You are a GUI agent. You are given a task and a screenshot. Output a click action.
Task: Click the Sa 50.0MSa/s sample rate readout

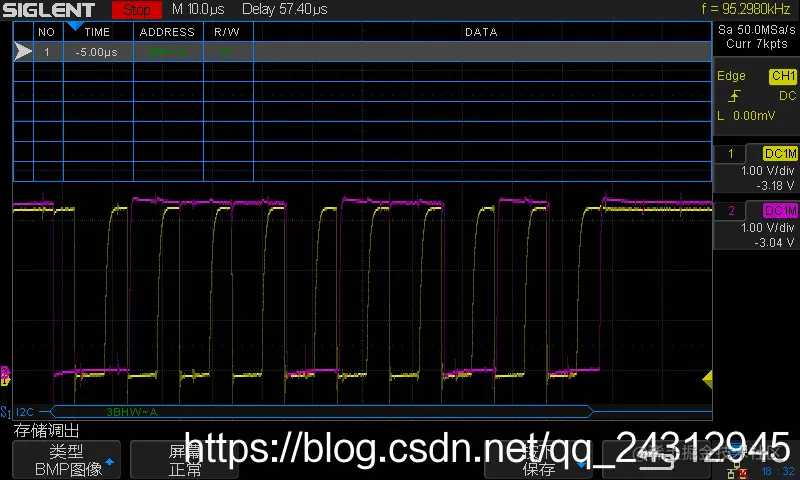pyautogui.click(x=757, y=30)
